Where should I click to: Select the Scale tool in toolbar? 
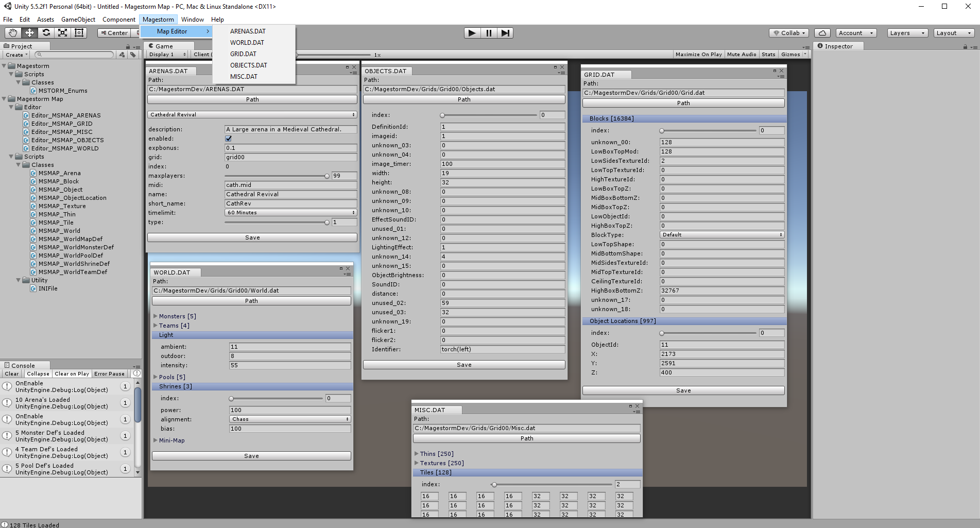62,33
